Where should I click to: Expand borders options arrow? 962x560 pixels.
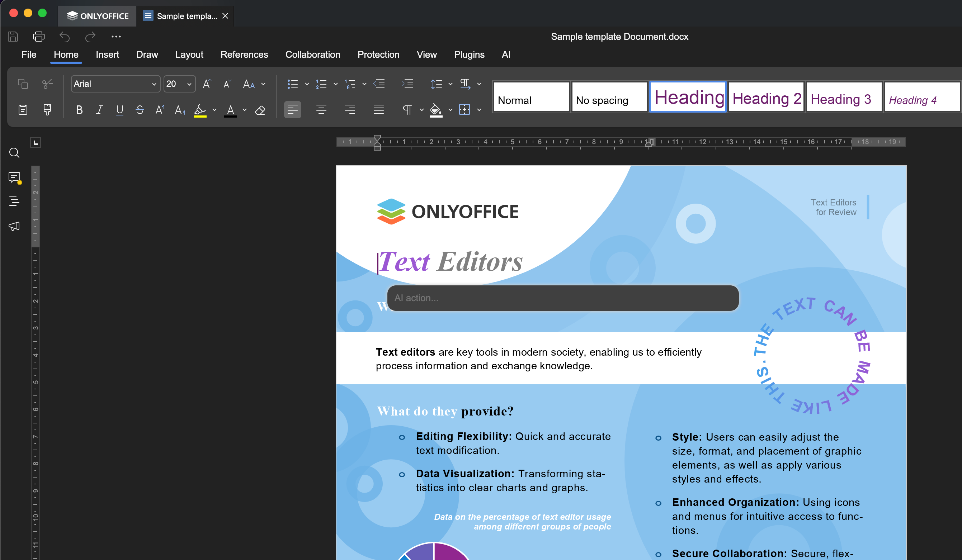click(x=479, y=110)
